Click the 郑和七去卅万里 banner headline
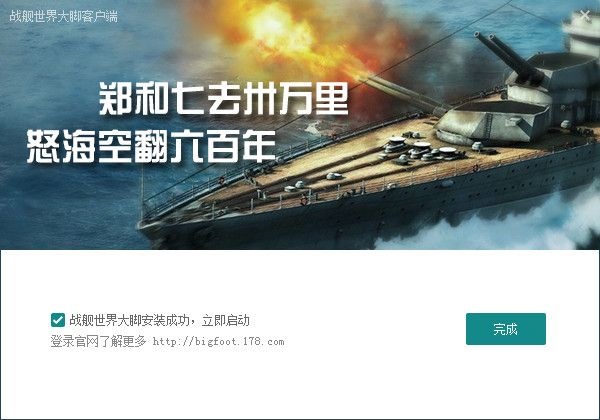The image size is (600, 420). [224, 99]
